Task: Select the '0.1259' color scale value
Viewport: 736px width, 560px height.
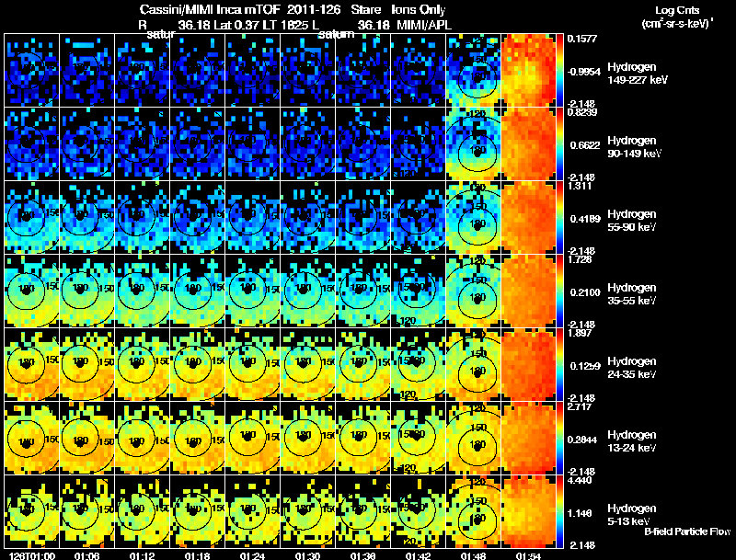Action: (585, 366)
